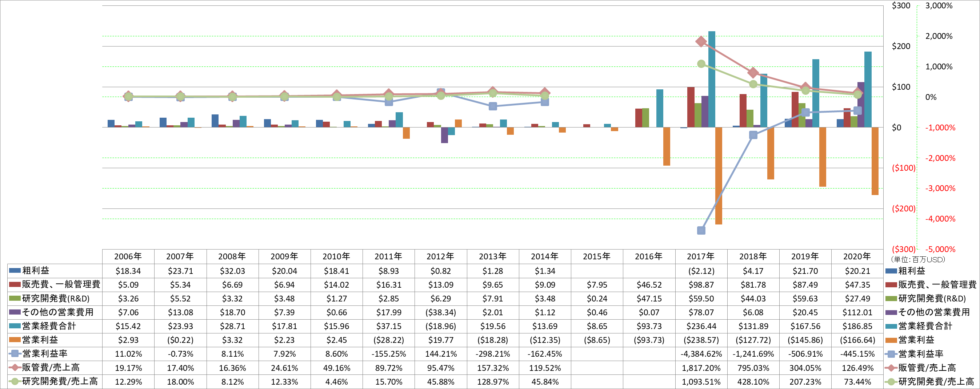Click the purple 2012 negative その他の営業費用 bar
Image resolution: width=980 pixels, height=389 pixels.
(444, 135)
